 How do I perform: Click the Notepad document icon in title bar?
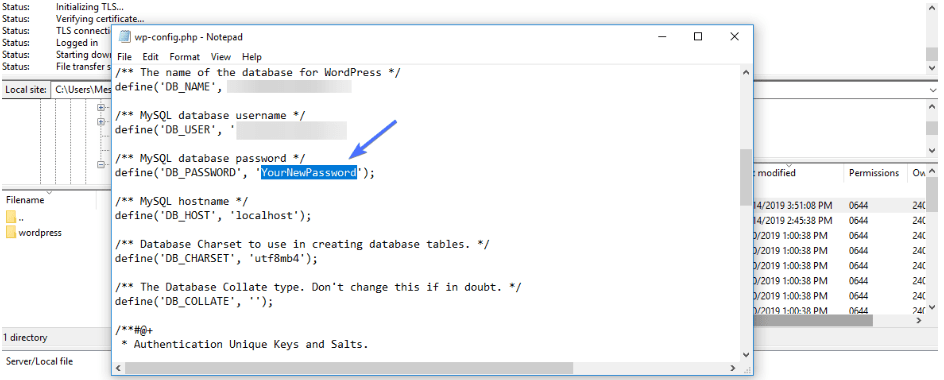(125, 37)
